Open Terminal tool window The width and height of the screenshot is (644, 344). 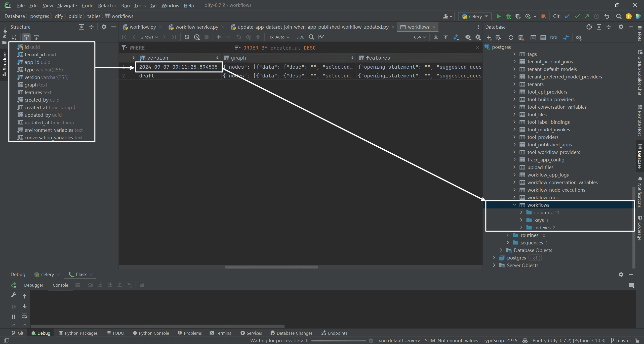[x=221, y=333]
